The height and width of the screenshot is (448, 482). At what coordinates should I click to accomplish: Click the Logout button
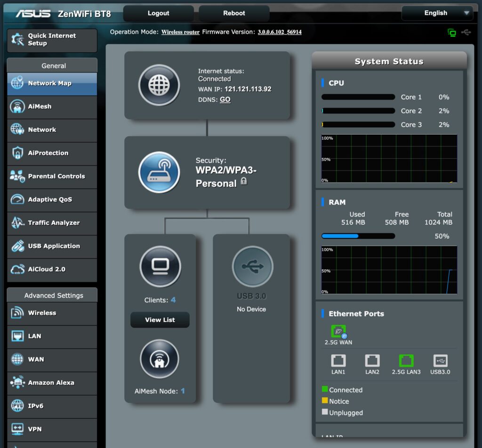click(158, 13)
